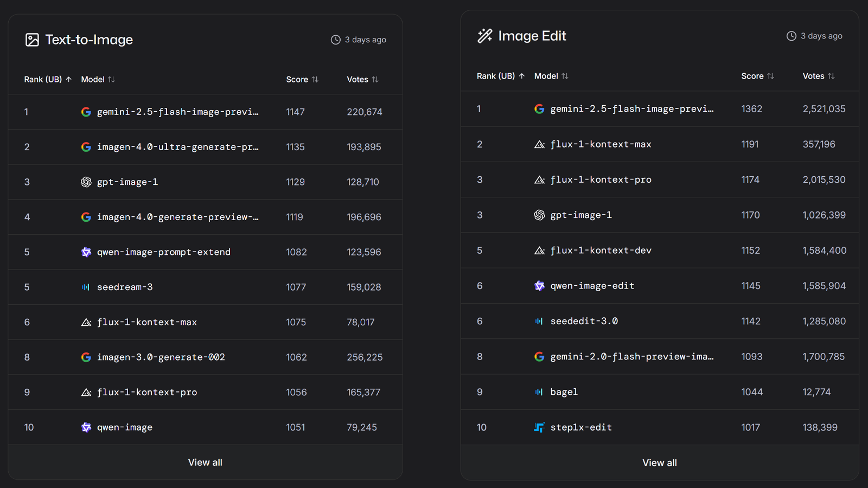The image size is (868, 488).
Task: Sort Text-to-Image table by Score
Action: [x=302, y=79]
